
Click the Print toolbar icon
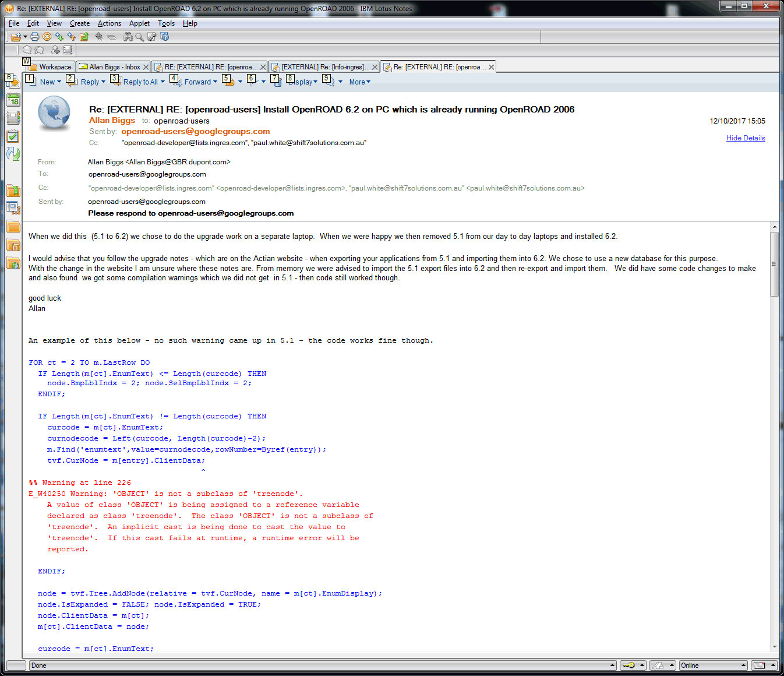(x=35, y=37)
